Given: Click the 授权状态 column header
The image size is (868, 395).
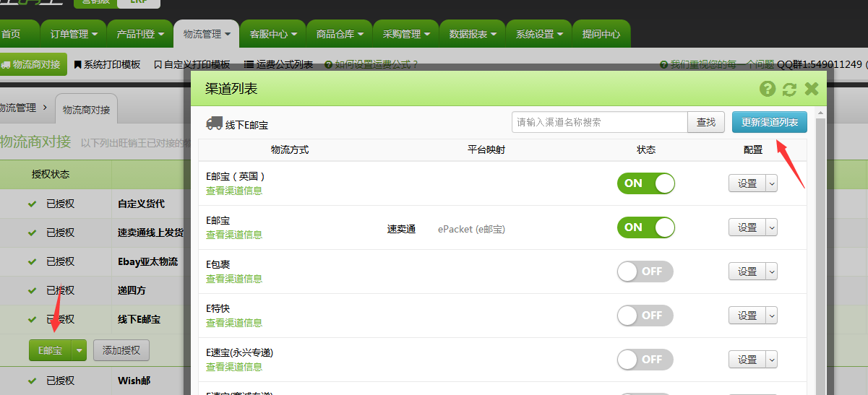Looking at the screenshot, I should (x=51, y=175).
